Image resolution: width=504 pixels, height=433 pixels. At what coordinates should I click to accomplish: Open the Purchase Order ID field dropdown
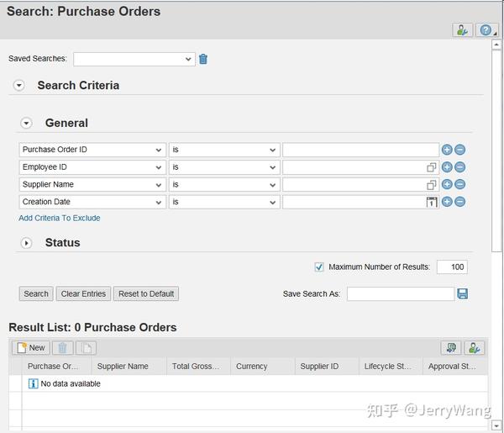pyautogui.click(x=92, y=150)
